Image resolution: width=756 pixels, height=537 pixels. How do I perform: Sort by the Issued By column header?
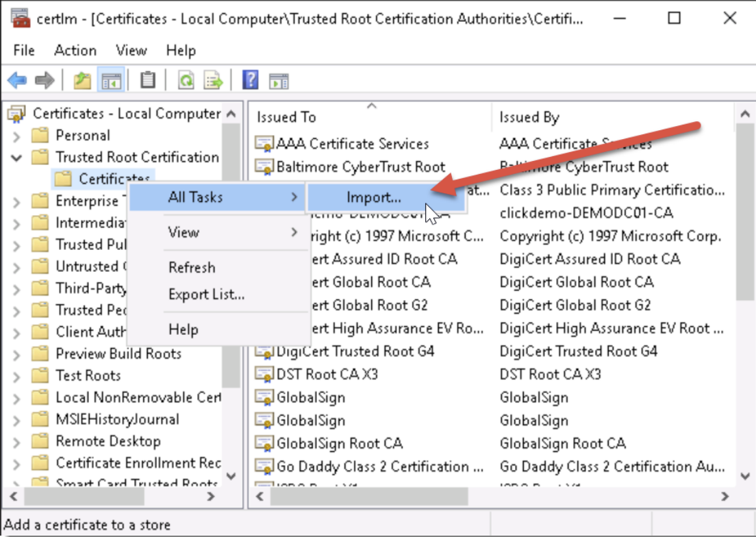pyautogui.click(x=614, y=117)
